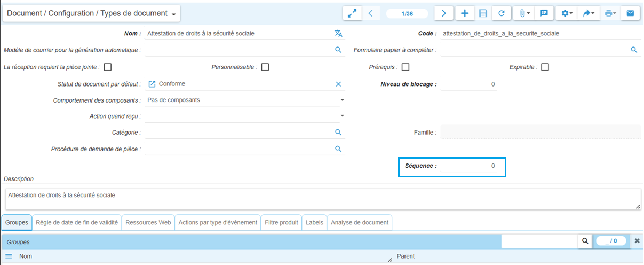Image resolution: width=644 pixels, height=265 pixels.
Task: Toggle La réception requiert la pièce jointe checkbox
Action: pyautogui.click(x=108, y=67)
